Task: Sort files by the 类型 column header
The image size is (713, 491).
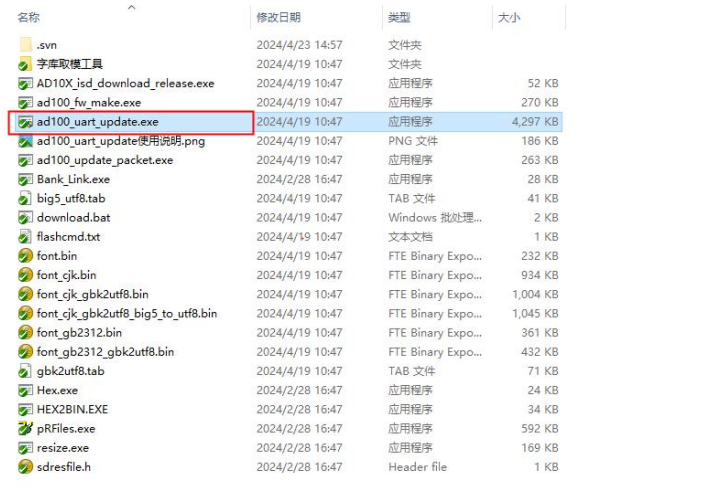Action: 399,17
